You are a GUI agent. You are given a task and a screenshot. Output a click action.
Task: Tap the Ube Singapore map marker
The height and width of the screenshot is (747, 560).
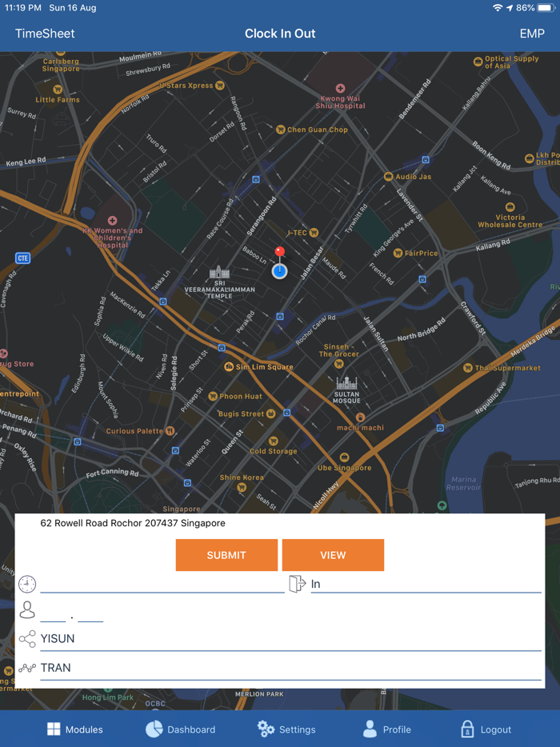coord(344,457)
